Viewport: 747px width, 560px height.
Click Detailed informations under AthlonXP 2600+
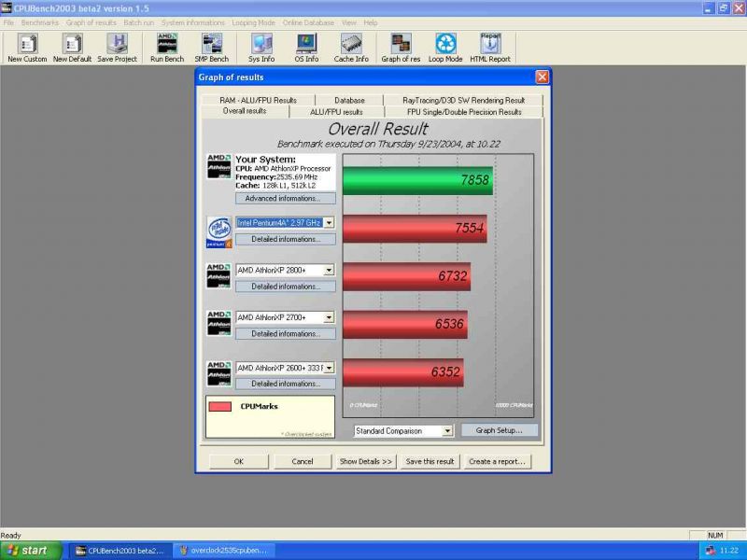coord(286,384)
